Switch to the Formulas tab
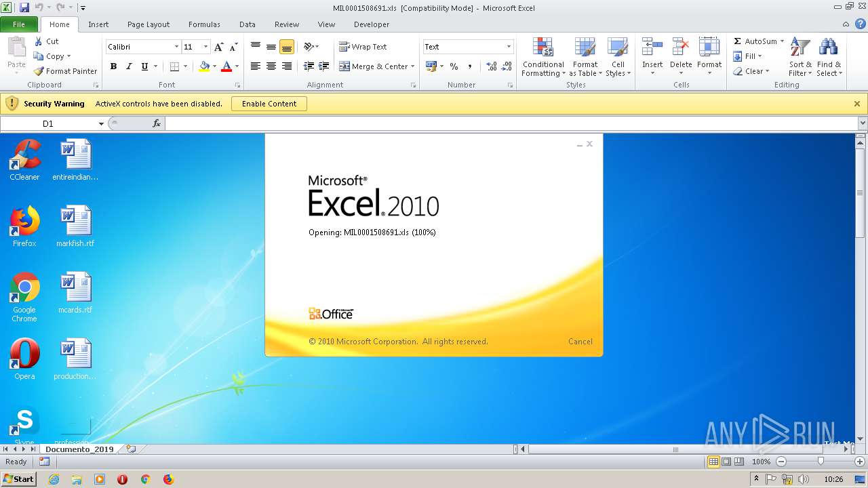This screenshot has height=488, width=868. (x=204, y=24)
